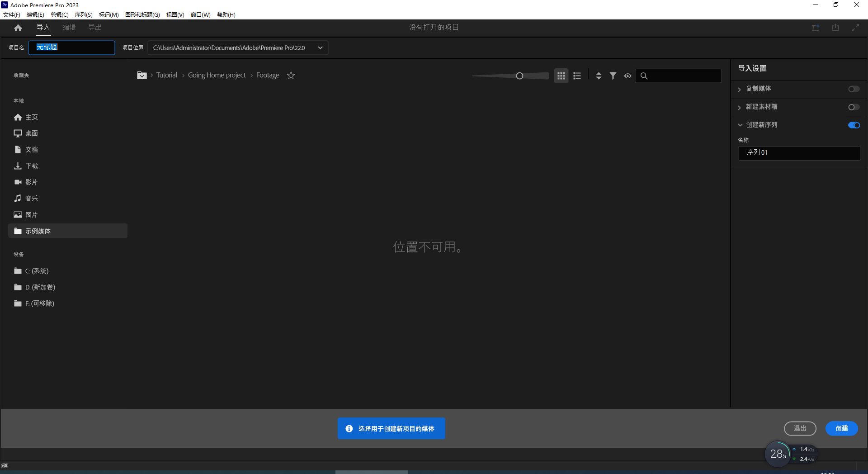
Task: Switch to the 编辑 tab
Action: (69, 28)
